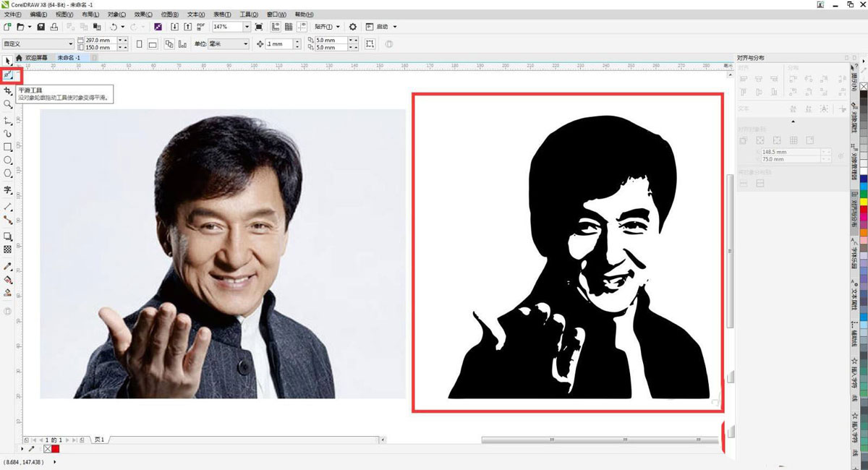Switch to the 欢迎屏幕 welcome tab
Image resolution: width=868 pixels, height=470 pixels.
click(35, 58)
